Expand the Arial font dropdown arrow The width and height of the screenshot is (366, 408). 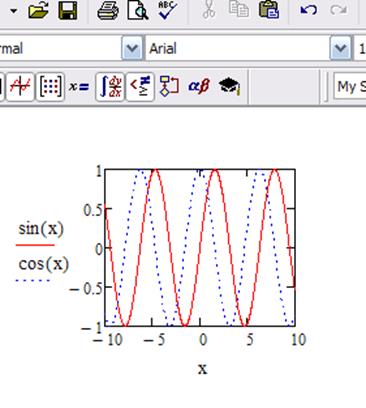point(340,49)
